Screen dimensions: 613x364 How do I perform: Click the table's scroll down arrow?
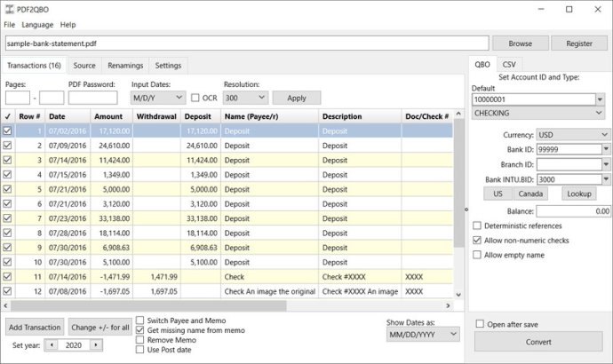click(x=458, y=295)
